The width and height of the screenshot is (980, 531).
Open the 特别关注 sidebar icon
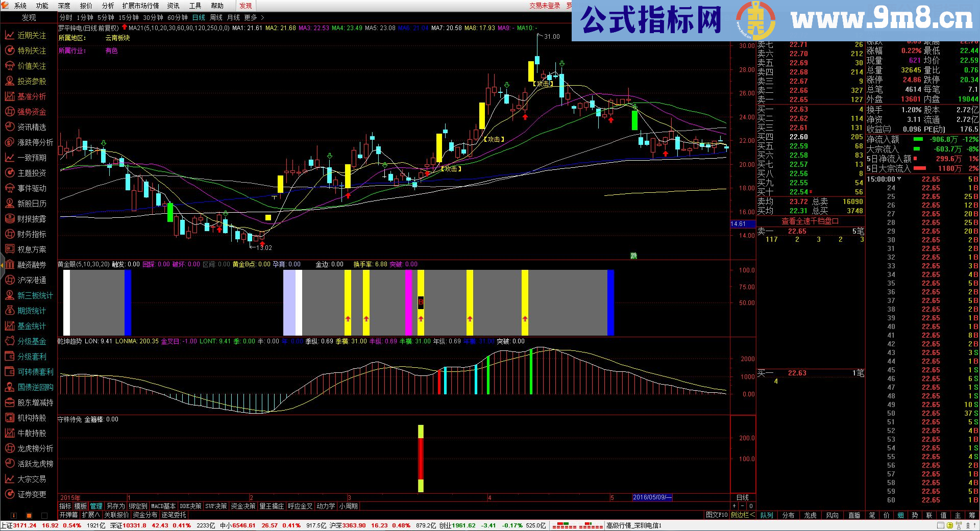point(9,50)
